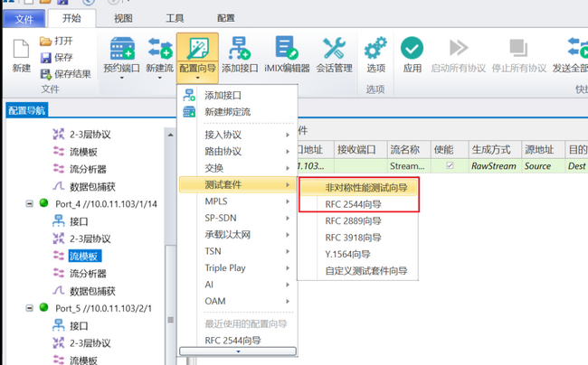The image size is (588, 365).
Task: Click 保存结果 save results button
Action: 66,73
